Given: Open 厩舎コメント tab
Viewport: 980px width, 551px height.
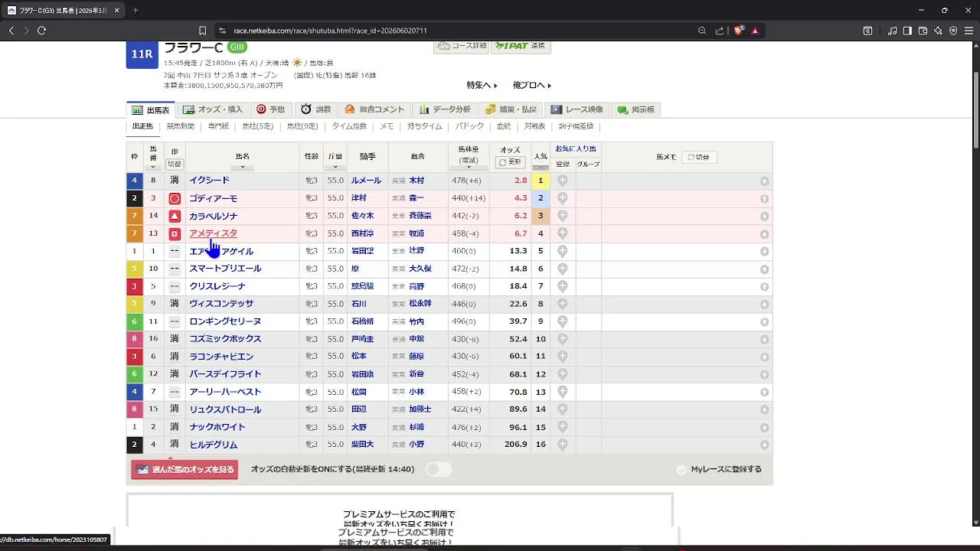Looking at the screenshot, I should coord(375,109).
